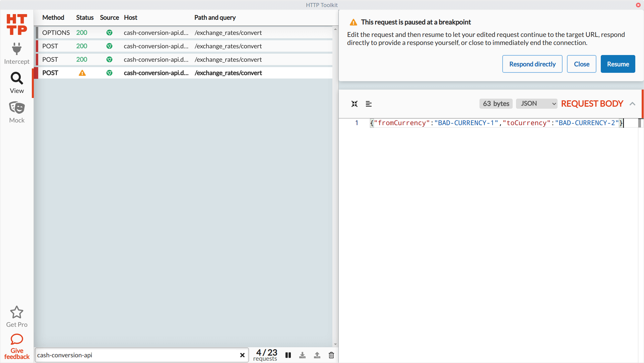Resume the paused request
The width and height of the screenshot is (644, 363).
pos(618,64)
